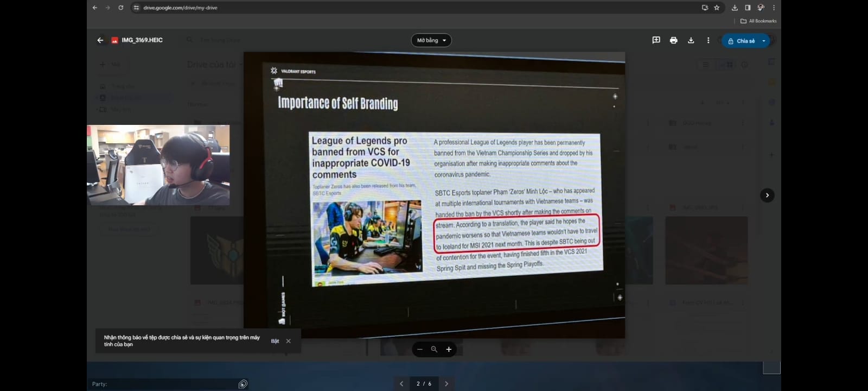Click Bật to enable desktop notifications
Viewport: 868px width, 391px height.
(275, 341)
